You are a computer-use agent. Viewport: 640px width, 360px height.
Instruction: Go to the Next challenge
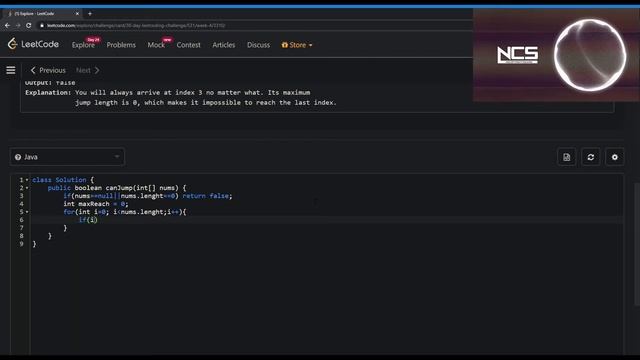point(87,70)
